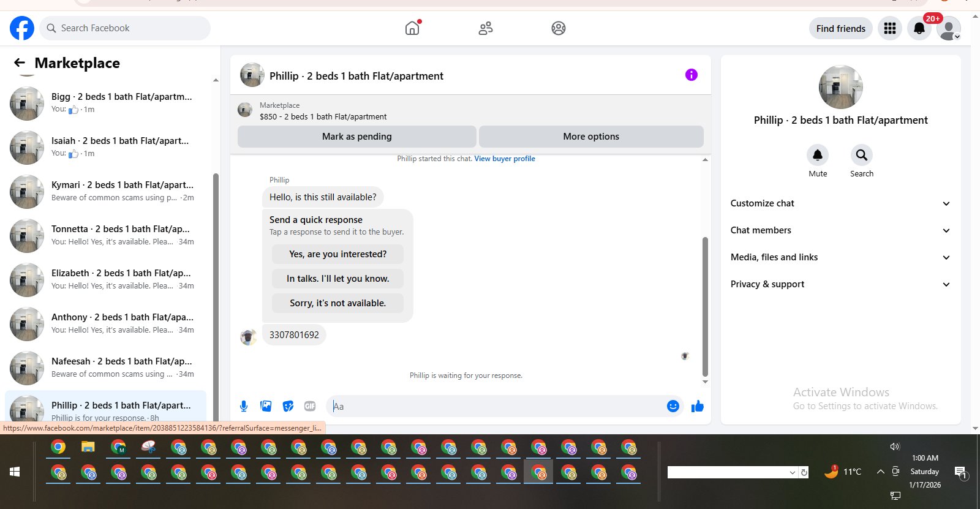980x509 pixels.
Task: Show hidden tray icons chevron
Action: coord(881,472)
